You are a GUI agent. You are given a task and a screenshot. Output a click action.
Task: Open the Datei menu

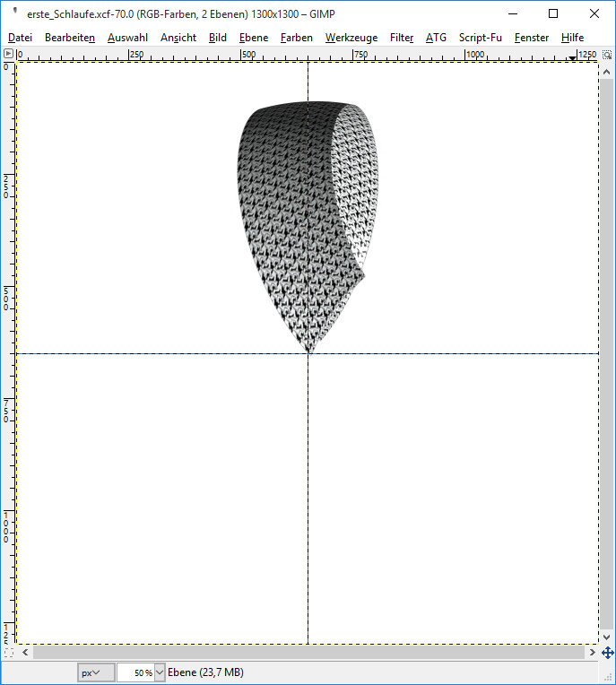pos(20,38)
